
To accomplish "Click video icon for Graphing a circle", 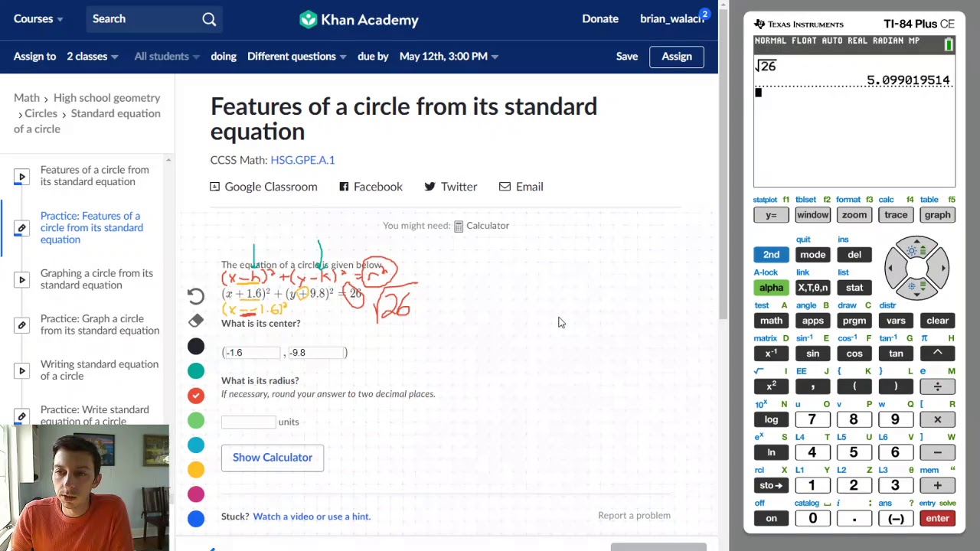I will tap(21, 279).
